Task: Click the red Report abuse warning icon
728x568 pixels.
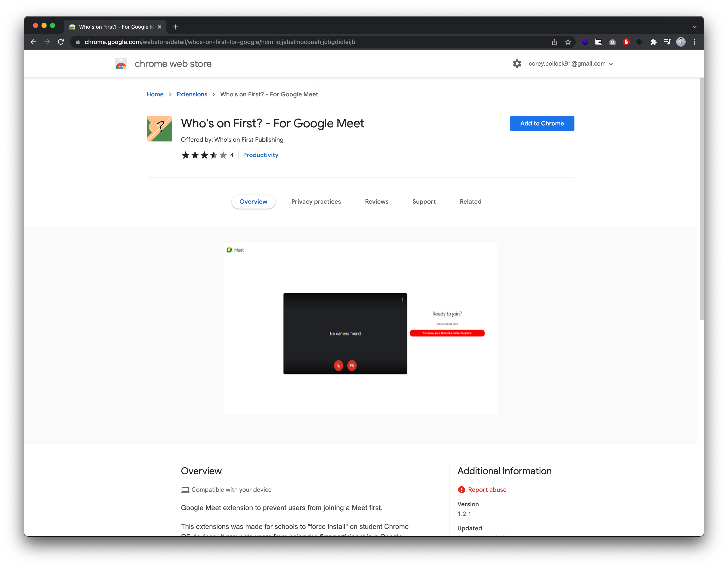Action: pos(461,489)
